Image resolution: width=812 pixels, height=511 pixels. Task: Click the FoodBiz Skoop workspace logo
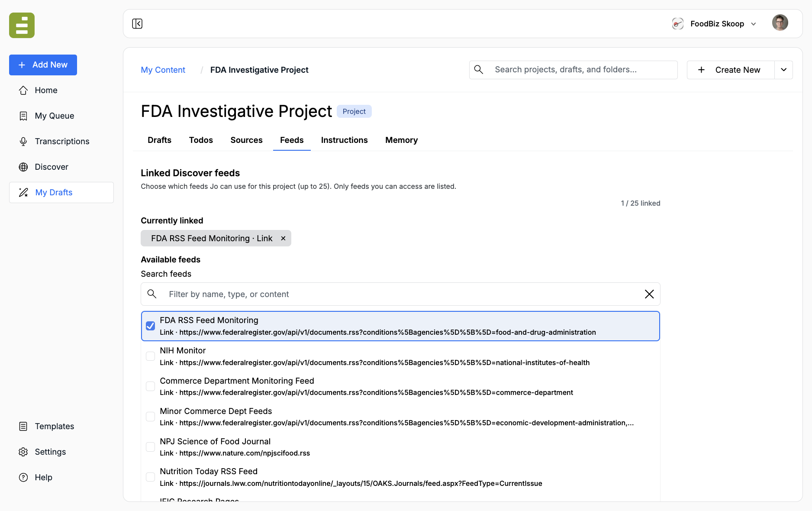678,23
